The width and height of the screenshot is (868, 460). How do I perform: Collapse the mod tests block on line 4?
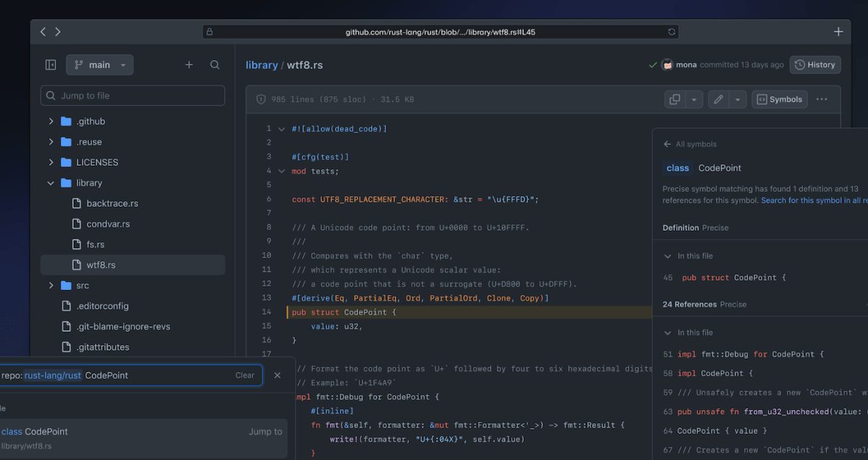pos(281,171)
